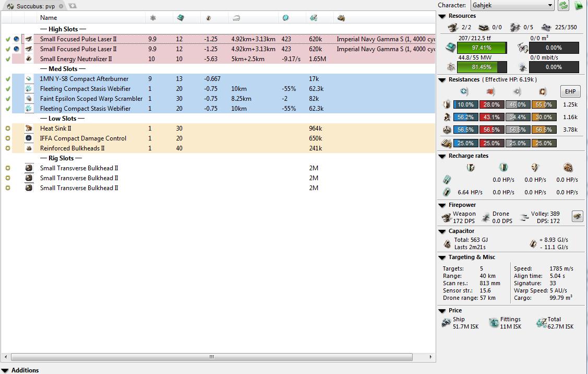Open the firepower view switch button

coord(577,216)
